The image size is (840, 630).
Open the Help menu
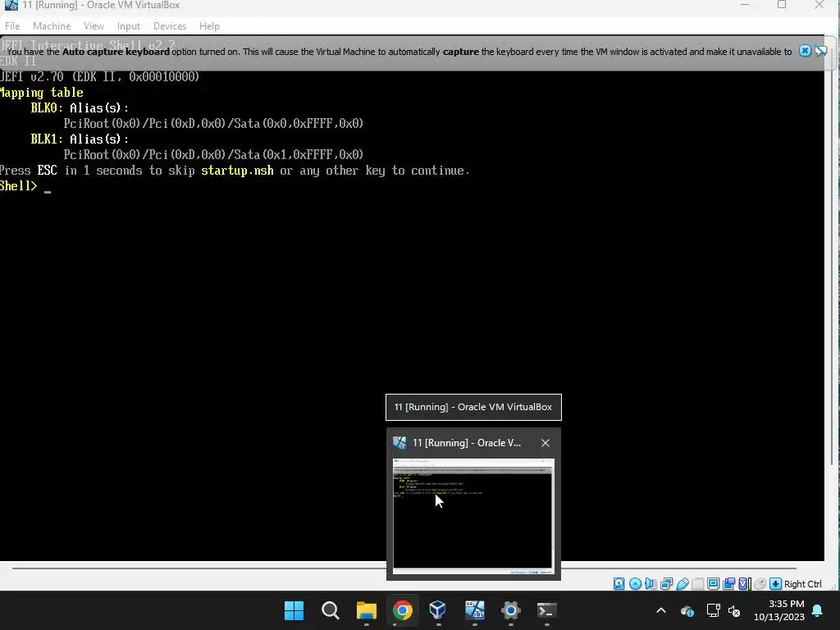pyautogui.click(x=209, y=25)
